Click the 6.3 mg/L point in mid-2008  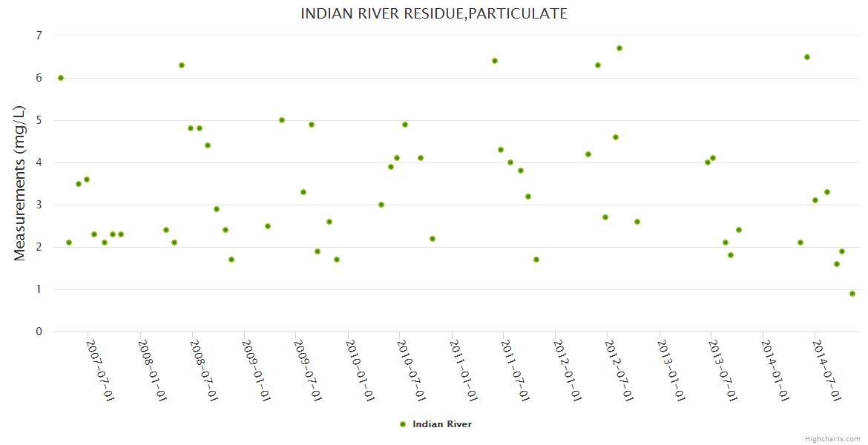point(182,65)
